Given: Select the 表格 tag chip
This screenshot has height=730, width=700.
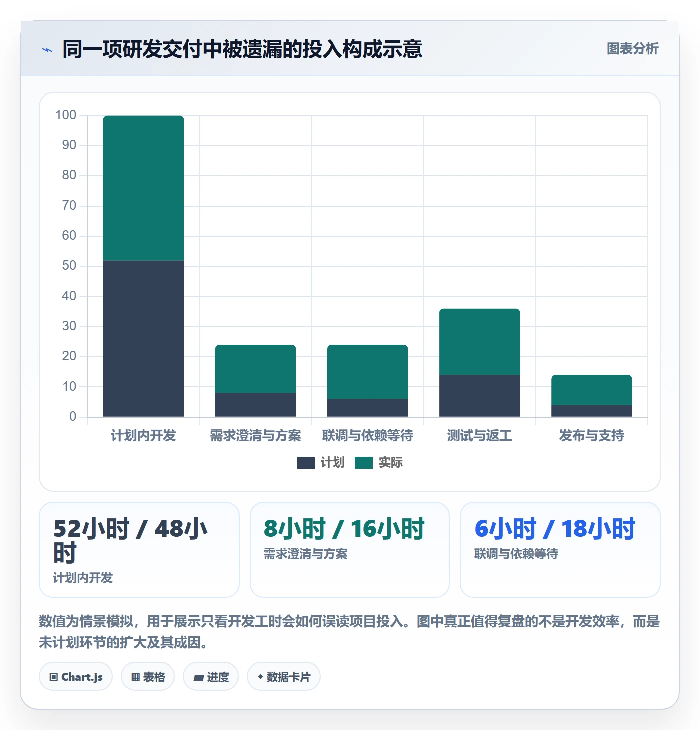Looking at the screenshot, I should point(148,677).
